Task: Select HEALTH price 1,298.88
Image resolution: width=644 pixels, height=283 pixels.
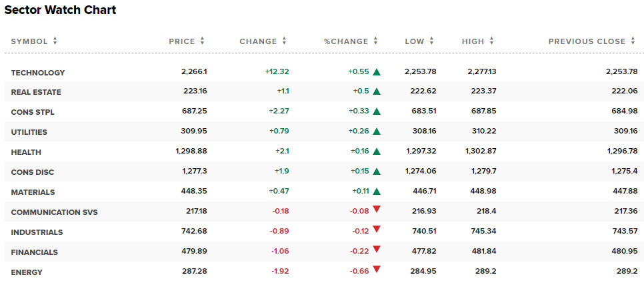Action: tap(191, 152)
